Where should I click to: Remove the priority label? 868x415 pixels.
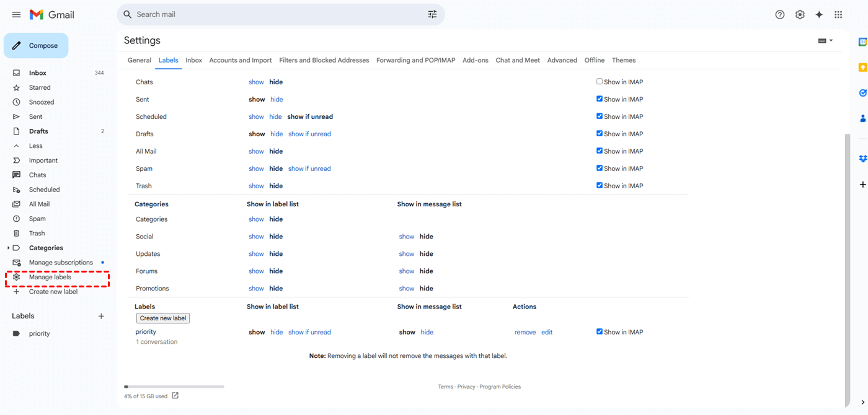pyautogui.click(x=525, y=333)
